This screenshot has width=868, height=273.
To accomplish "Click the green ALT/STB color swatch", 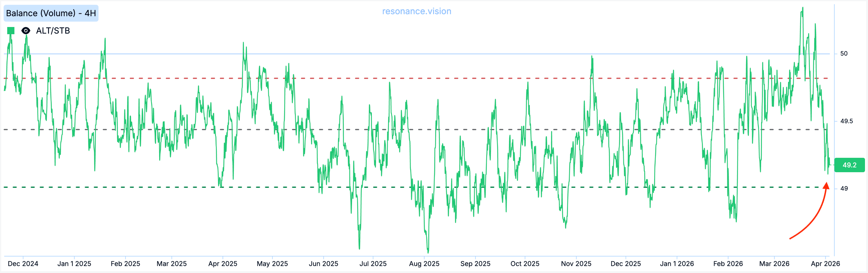I will click(11, 31).
